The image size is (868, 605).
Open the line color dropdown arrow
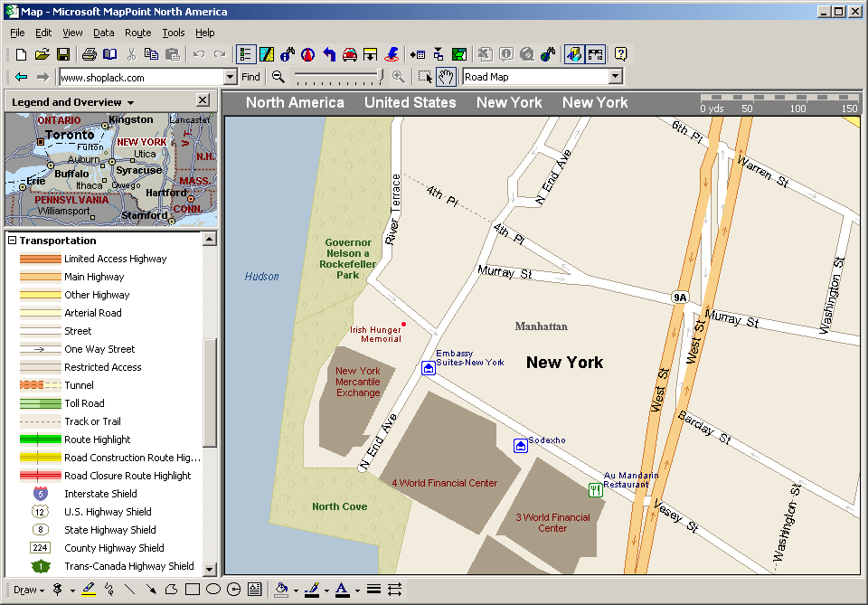326,591
